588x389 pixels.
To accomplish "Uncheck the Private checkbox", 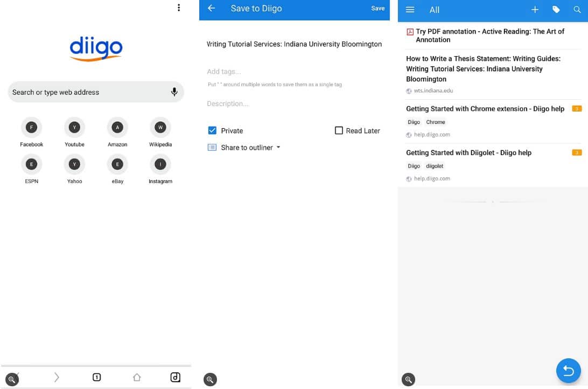I will (x=212, y=130).
